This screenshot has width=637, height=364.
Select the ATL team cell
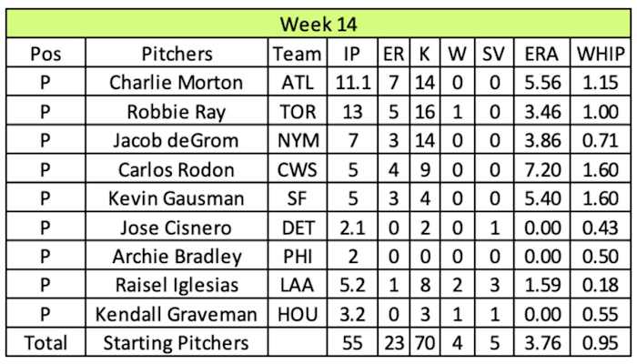tap(298, 83)
